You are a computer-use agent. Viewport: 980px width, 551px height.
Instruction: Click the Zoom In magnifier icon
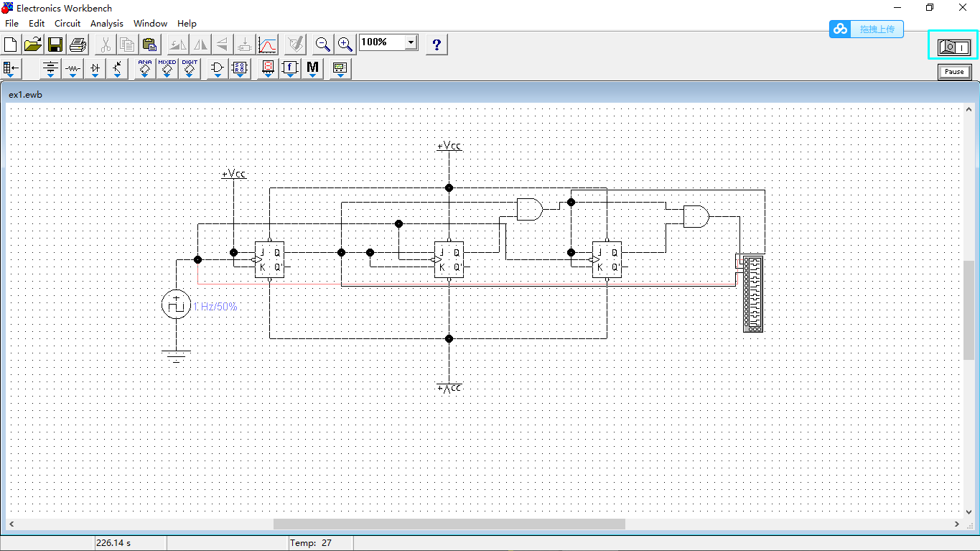[x=345, y=44]
